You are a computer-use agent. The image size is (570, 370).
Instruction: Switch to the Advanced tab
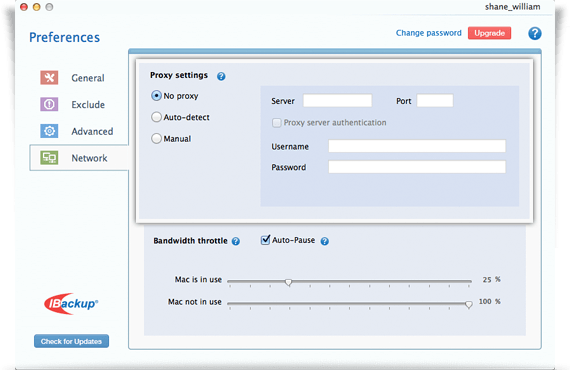click(x=92, y=131)
